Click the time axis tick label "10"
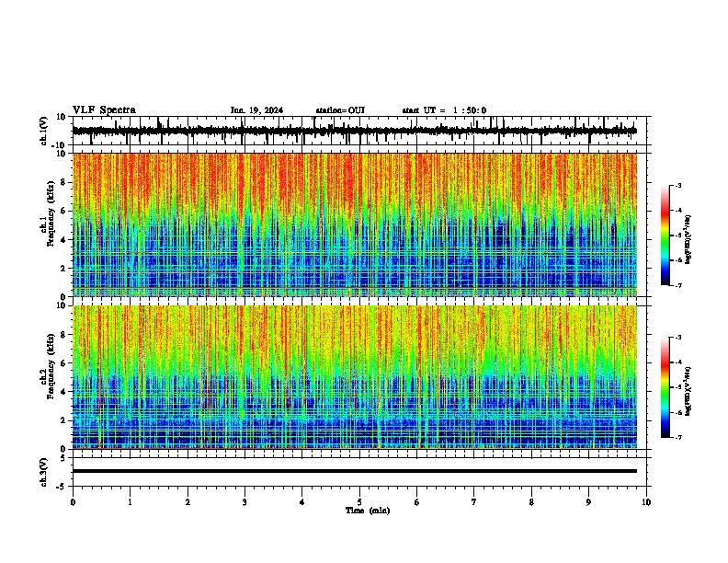The height and width of the screenshot is (563, 728). tap(646, 502)
